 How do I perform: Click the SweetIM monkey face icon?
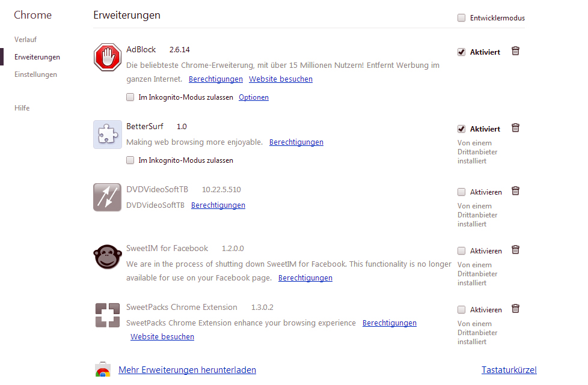point(107,256)
